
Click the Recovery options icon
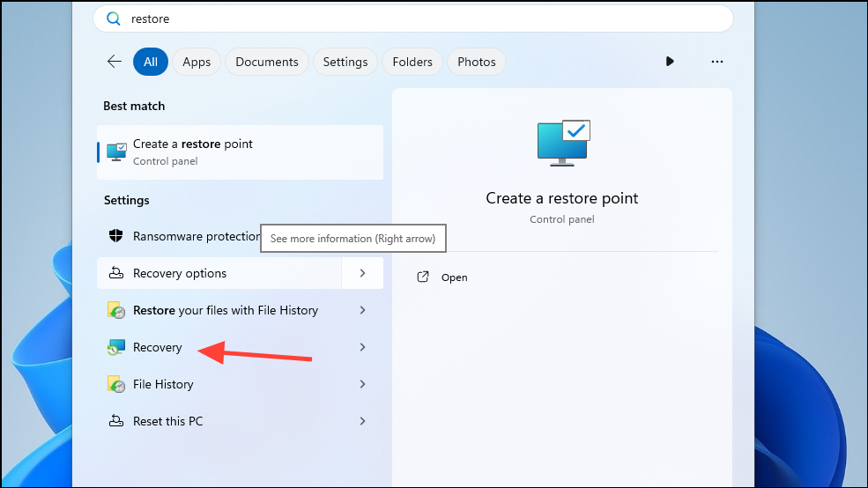115,273
